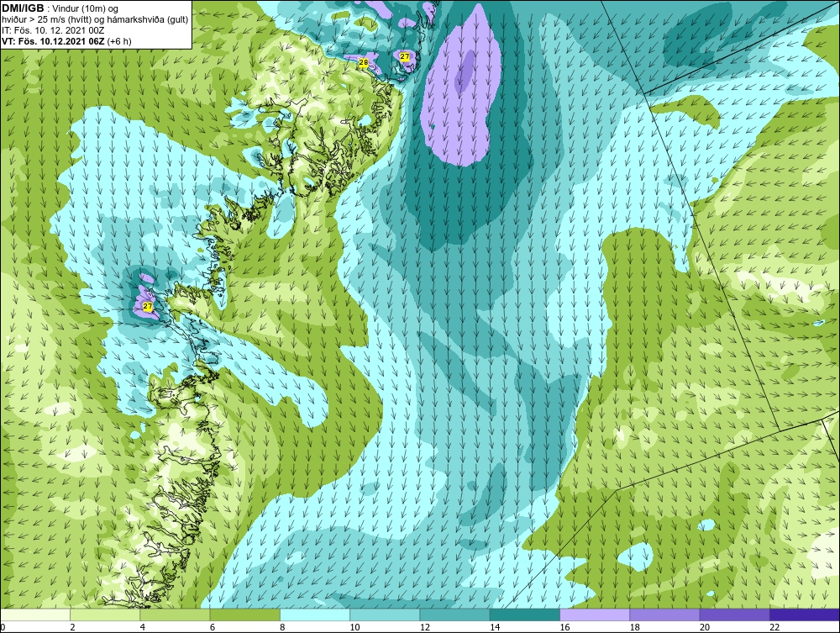Viewport: 840px width, 633px height.
Task: Click the legend scale number 6
Action: point(213,627)
